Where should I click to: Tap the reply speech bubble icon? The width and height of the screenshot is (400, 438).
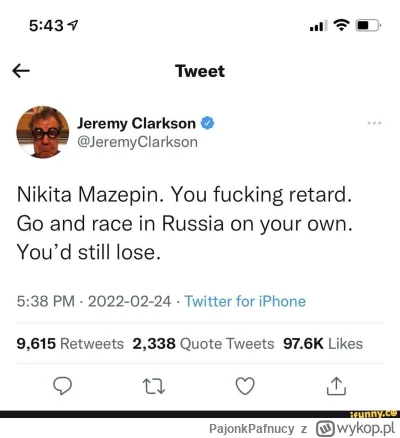63,386
